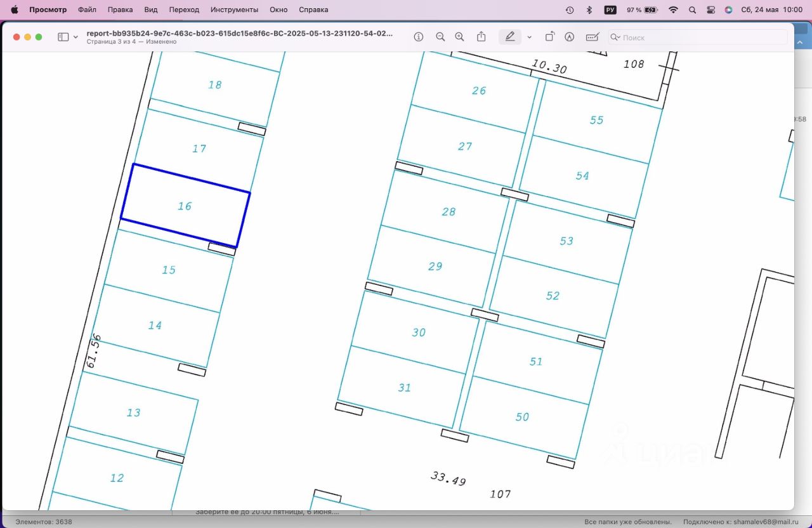Click plot number 54 on the plan

pos(582,176)
